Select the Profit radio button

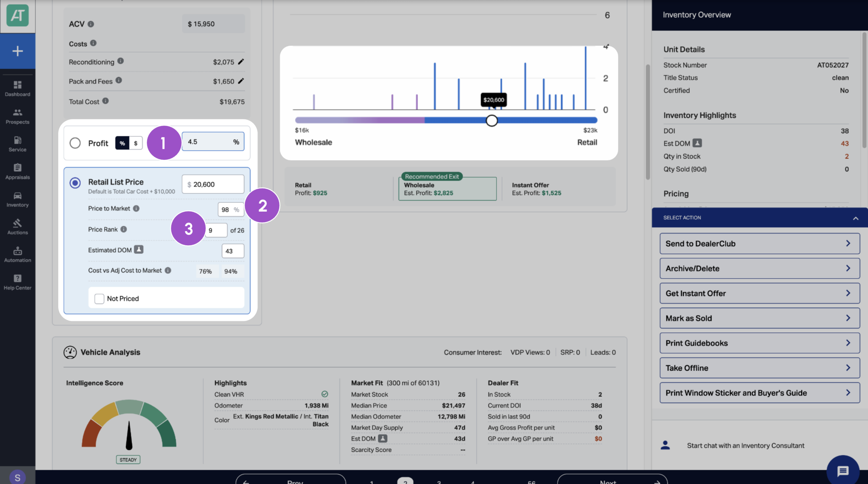click(x=75, y=143)
